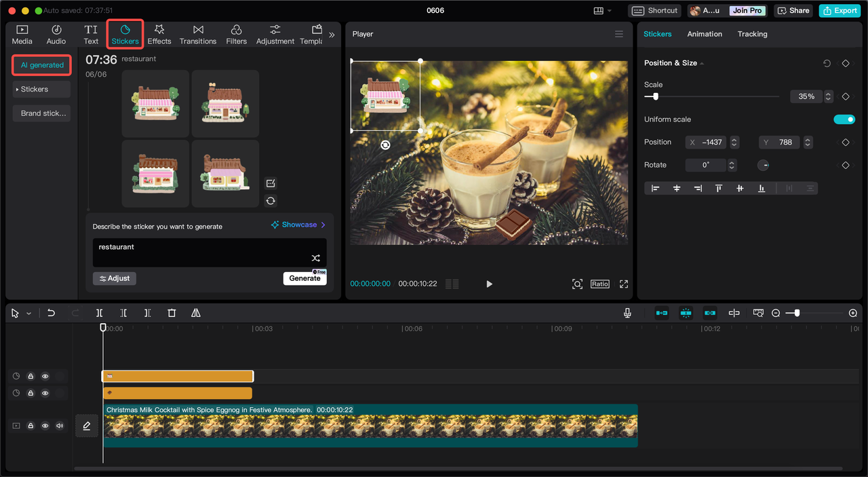868x477 pixels.
Task: Click the Join Pro badge
Action: tap(747, 10)
